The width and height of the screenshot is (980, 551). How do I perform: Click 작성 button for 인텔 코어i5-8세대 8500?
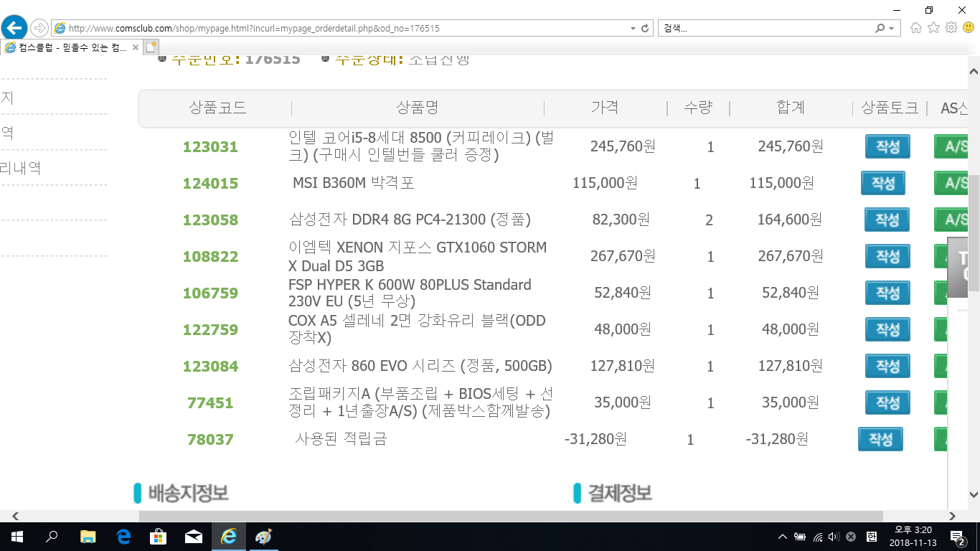887,146
